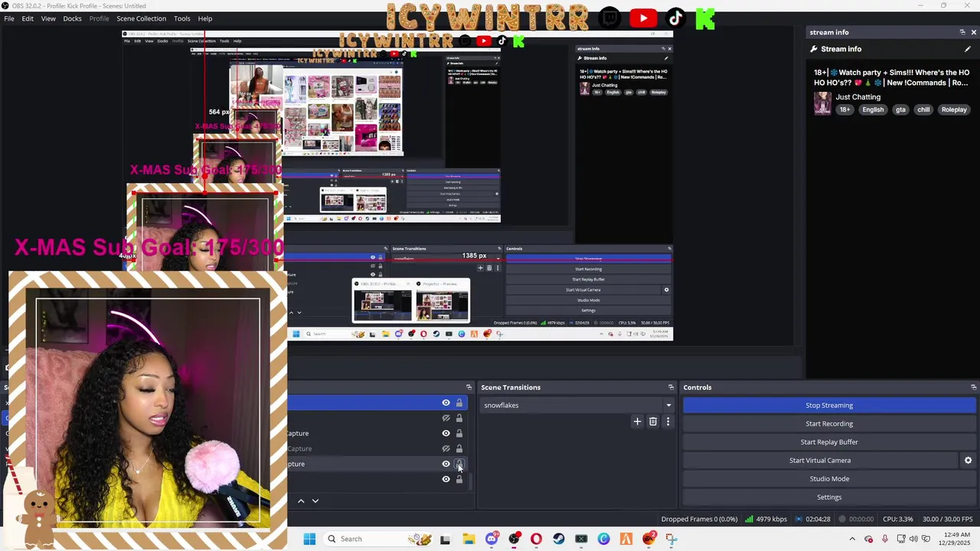Open the File menu
Viewport: 980px width, 551px height.
[x=9, y=18]
